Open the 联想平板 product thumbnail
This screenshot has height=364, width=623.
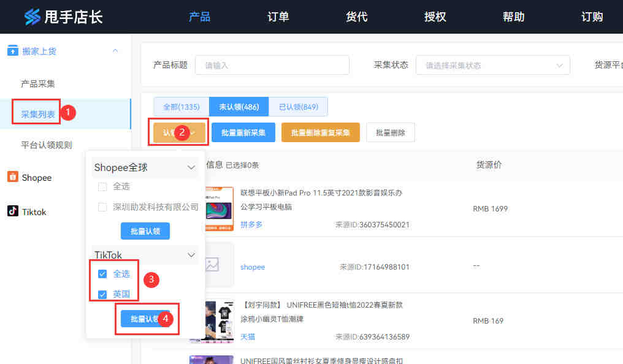[220, 209]
